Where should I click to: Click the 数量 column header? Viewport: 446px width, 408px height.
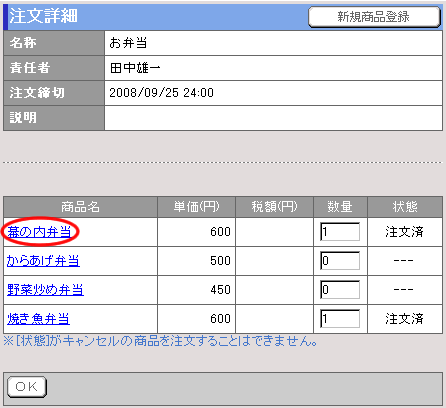click(x=340, y=207)
